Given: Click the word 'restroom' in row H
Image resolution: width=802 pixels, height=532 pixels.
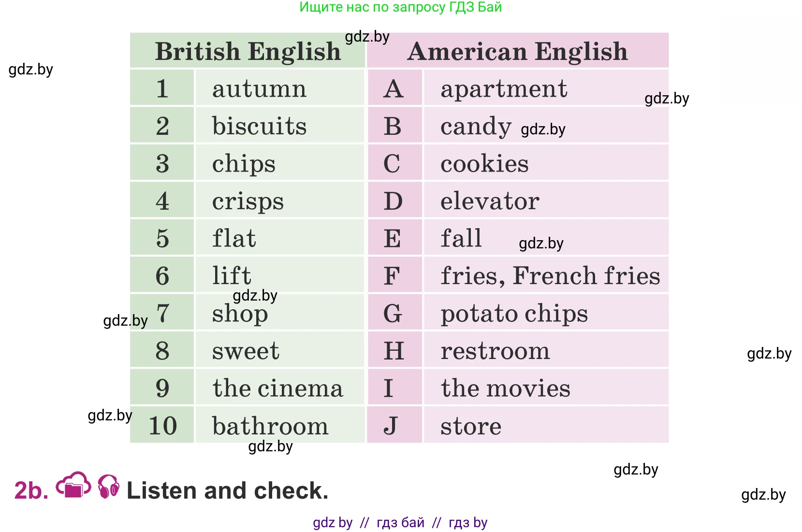Looking at the screenshot, I should (x=495, y=351).
